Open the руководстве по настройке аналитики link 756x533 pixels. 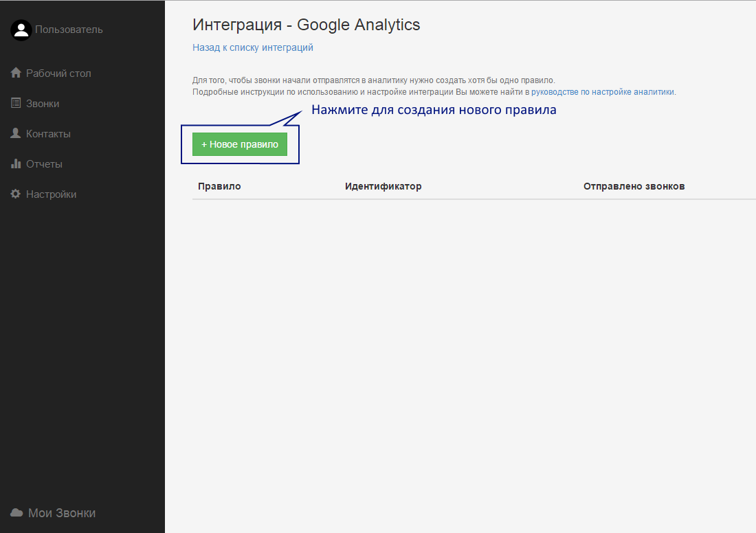pyautogui.click(x=603, y=92)
